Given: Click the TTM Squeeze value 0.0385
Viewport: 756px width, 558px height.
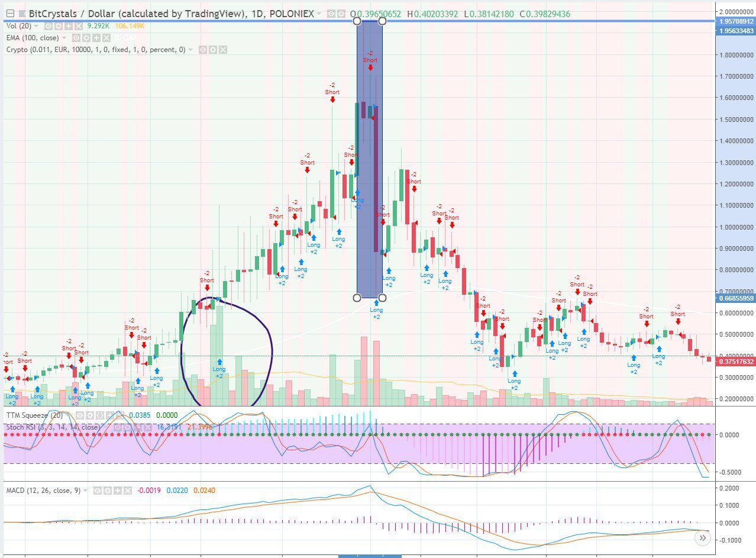Looking at the screenshot, I should click(140, 415).
